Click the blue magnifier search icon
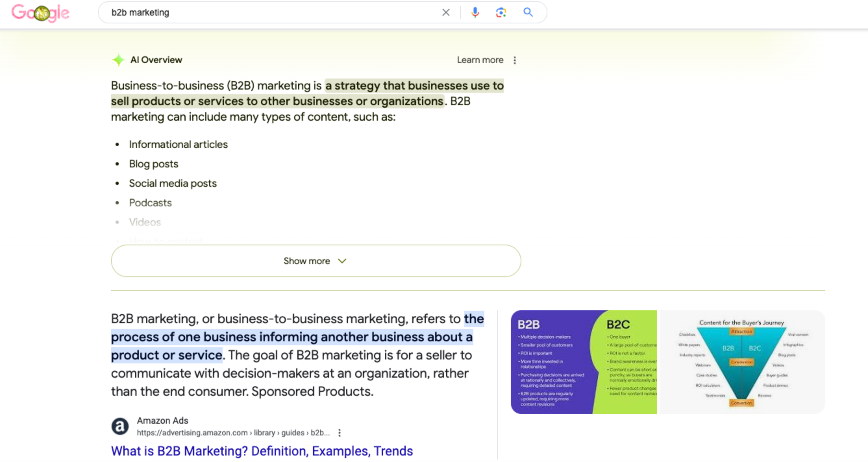 coord(528,12)
